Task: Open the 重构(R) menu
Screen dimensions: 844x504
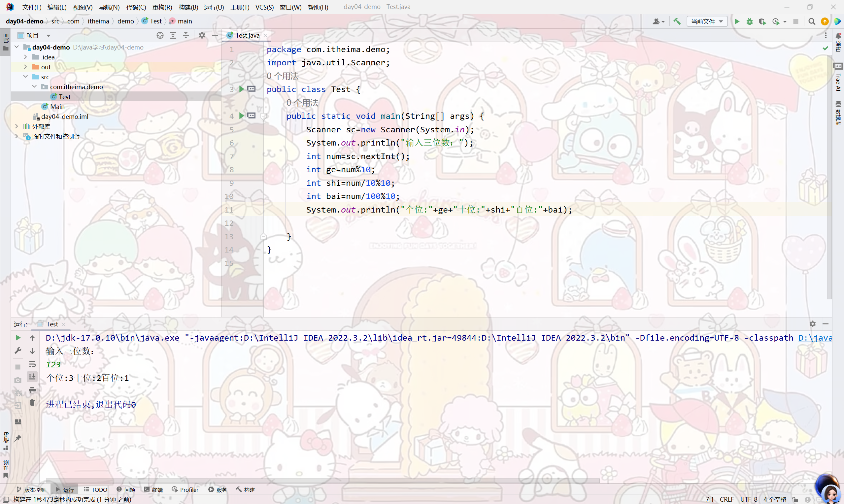Action: click(162, 7)
